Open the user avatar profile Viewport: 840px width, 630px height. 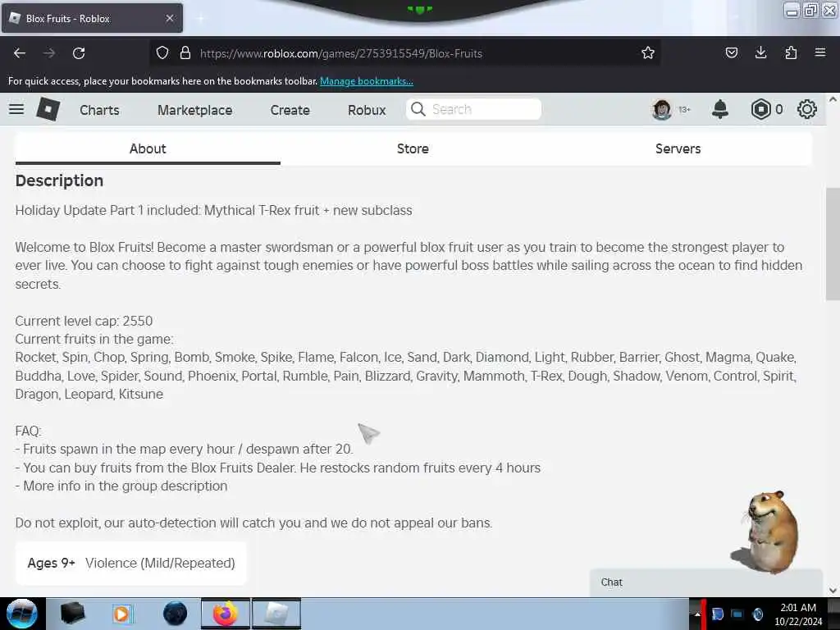pos(662,109)
